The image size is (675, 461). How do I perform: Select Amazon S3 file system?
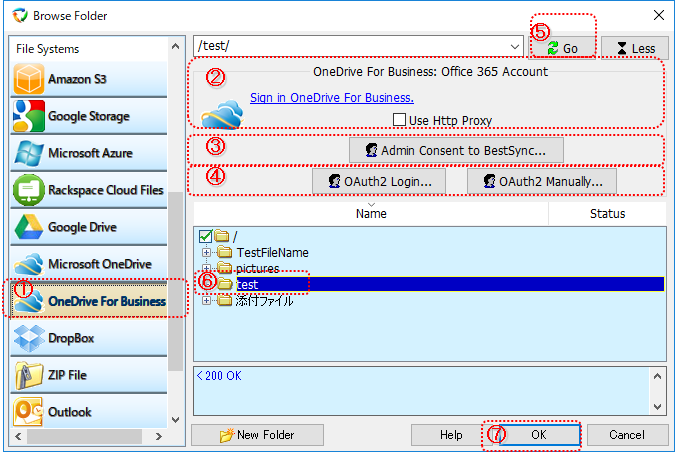click(89, 79)
